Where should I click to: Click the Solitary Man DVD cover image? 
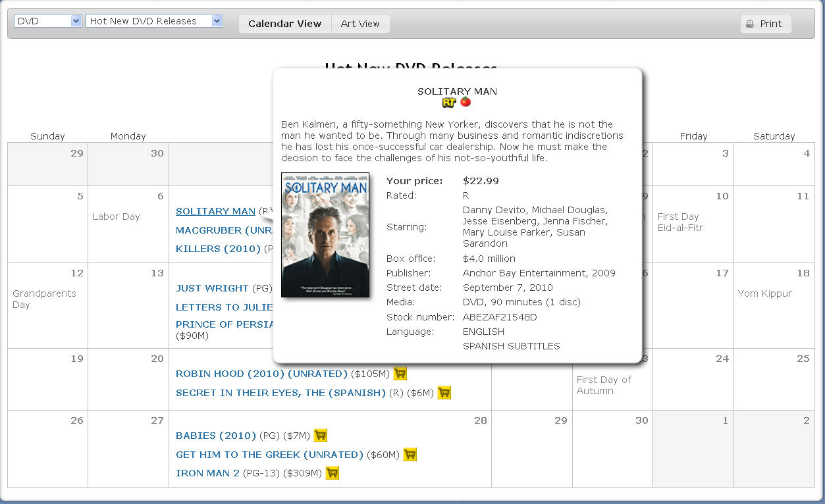point(325,235)
